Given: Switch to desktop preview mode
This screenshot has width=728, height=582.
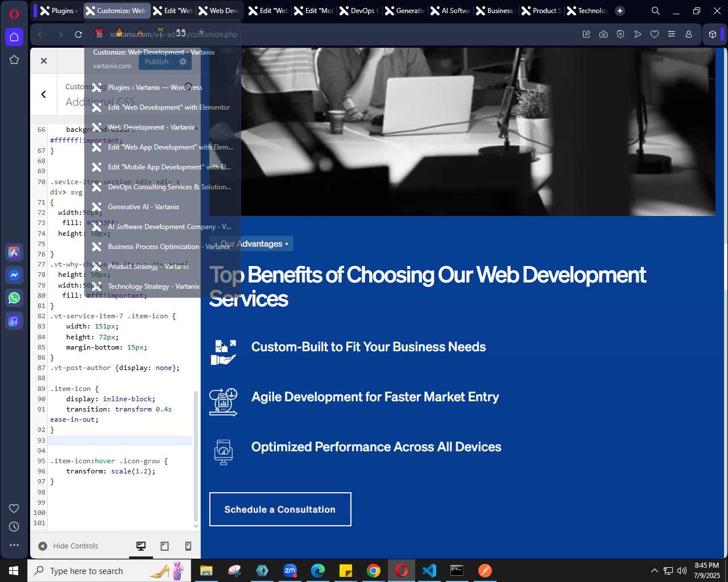Looking at the screenshot, I should tap(141, 546).
